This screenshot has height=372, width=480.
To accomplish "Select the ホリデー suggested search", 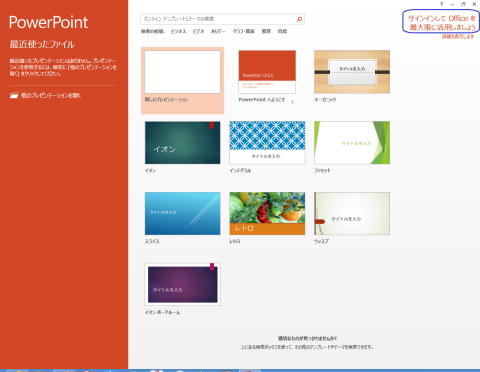I will tap(218, 31).
